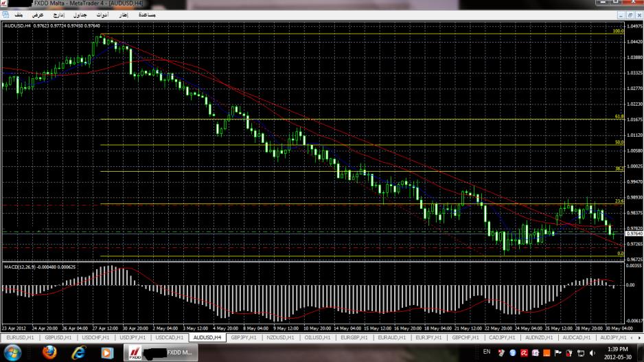Click the chart window icon in menu bar
Screen dimensions: 644x362
click(x=5, y=14)
